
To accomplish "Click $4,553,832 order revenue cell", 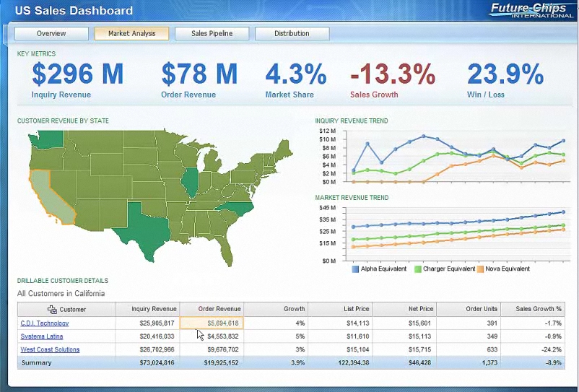I will [x=212, y=336].
